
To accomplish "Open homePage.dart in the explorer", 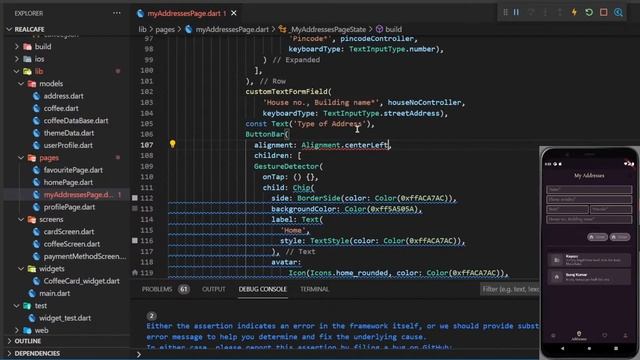I will 68,182.
